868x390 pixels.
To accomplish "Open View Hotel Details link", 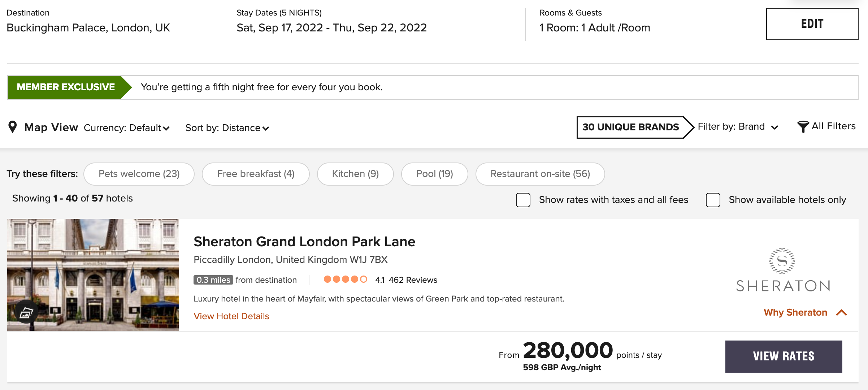I will (231, 316).
